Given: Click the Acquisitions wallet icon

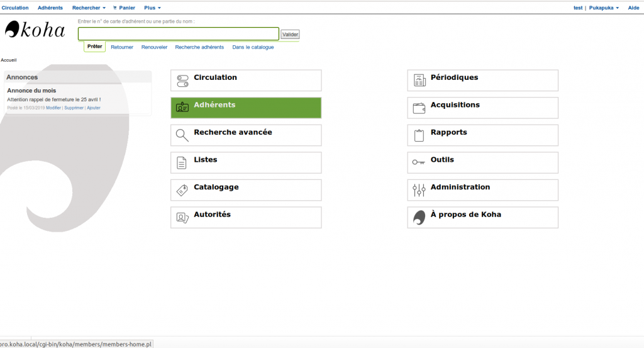Looking at the screenshot, I should point(419,108).
